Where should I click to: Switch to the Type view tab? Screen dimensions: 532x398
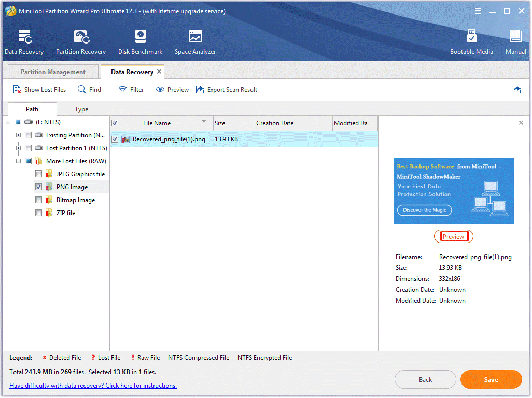click(81, 109)
